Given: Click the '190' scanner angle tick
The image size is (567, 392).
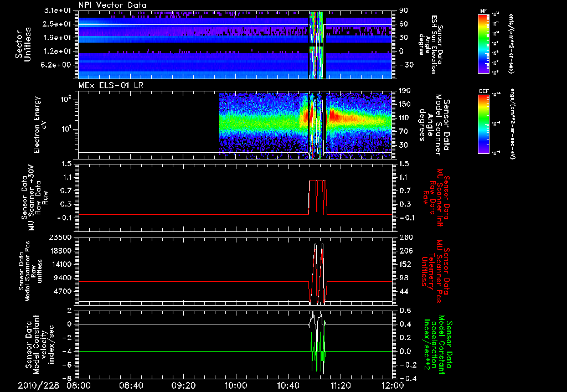Looking at the screenshot, I should tap(405, 91).
